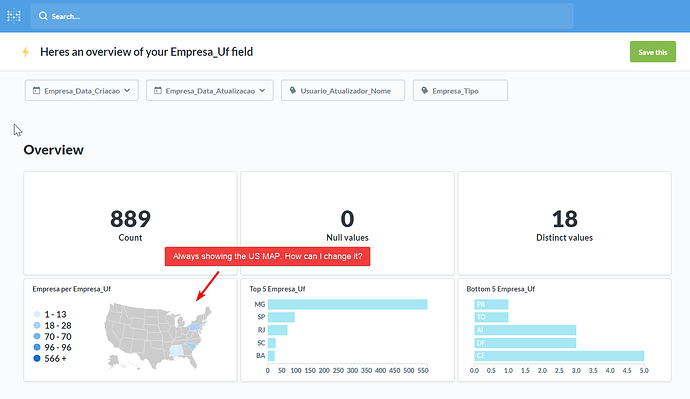Click the MG bar in Top 5 chart
Image resolution: width=690 pixels, height=399 pixels.
point(347,304)
